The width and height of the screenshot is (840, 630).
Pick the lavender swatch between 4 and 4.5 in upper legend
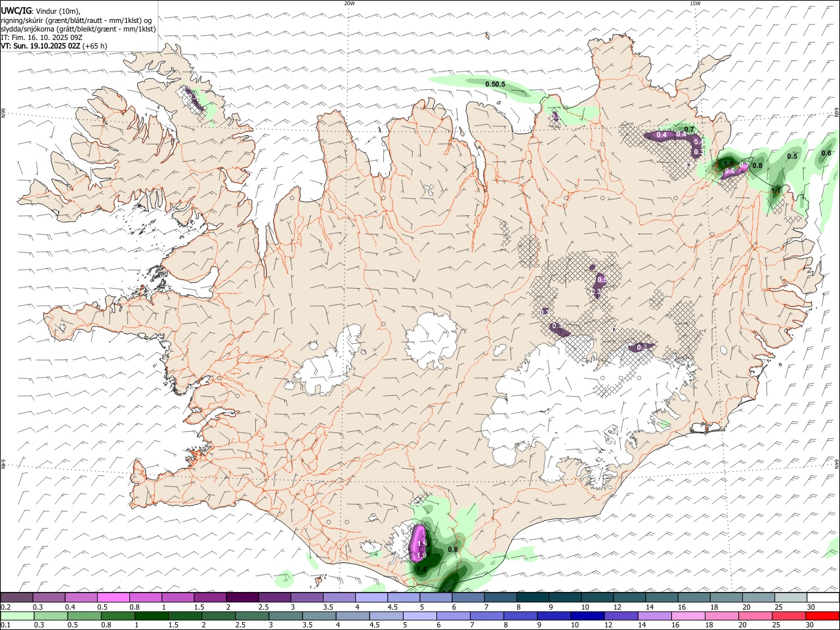tap(371, 597)
